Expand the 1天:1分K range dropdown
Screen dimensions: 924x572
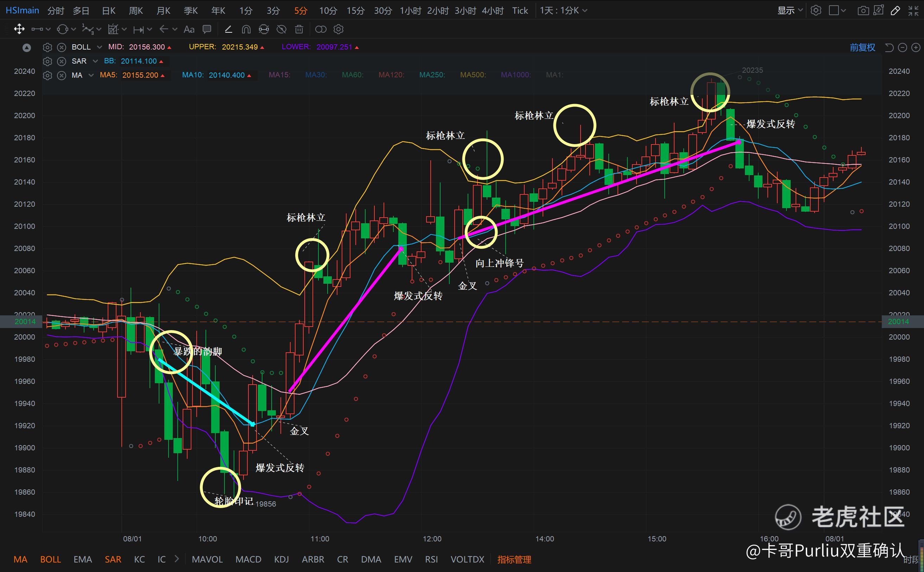(564, 10)
